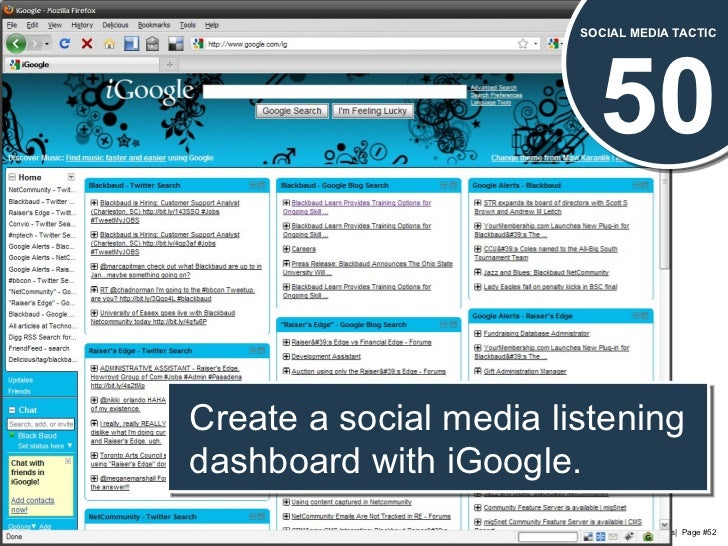Screen dimensions: 728x546
Task: Click the green Back navigation button
Action: 16,44
